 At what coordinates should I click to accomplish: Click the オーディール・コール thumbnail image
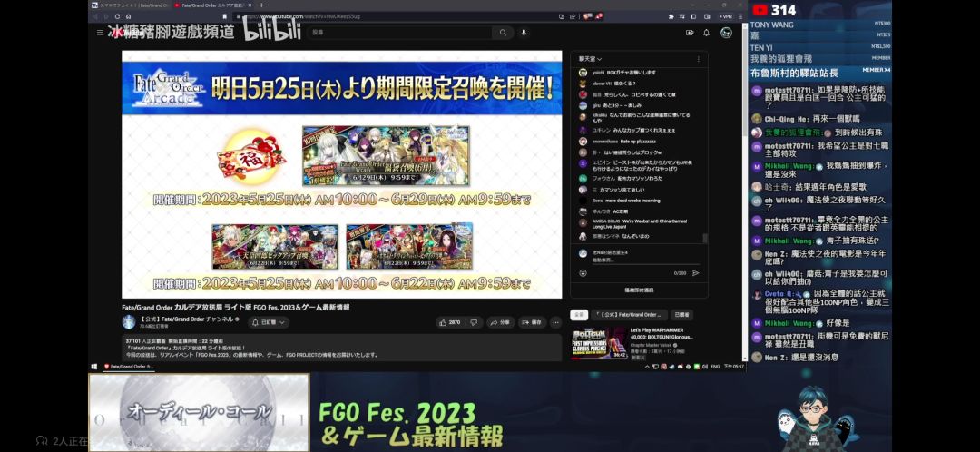199,413
